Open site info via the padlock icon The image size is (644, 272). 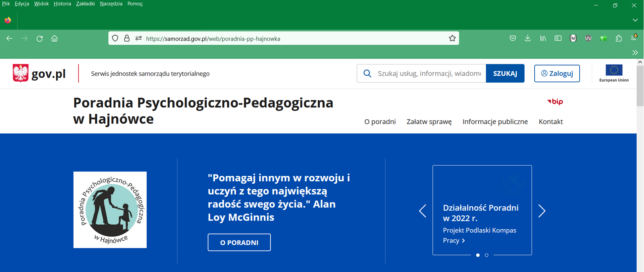click(x=127, y=38)
